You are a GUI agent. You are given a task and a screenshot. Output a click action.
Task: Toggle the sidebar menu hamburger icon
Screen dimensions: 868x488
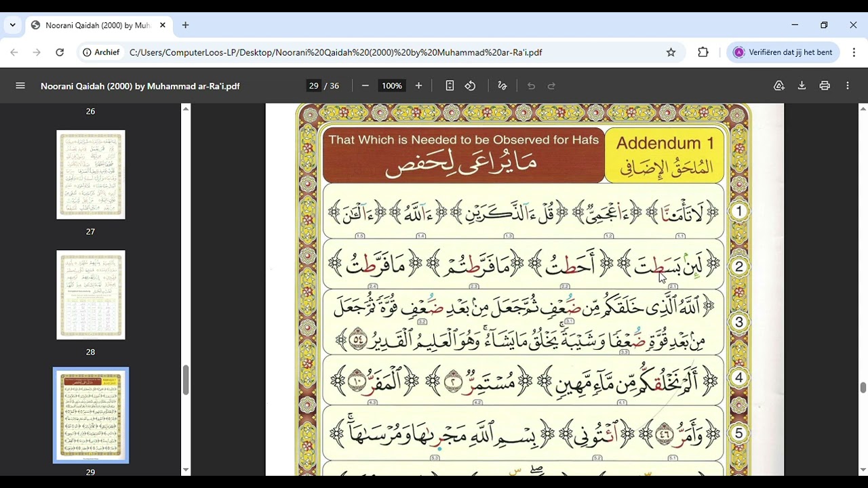[x=20, y=86]
